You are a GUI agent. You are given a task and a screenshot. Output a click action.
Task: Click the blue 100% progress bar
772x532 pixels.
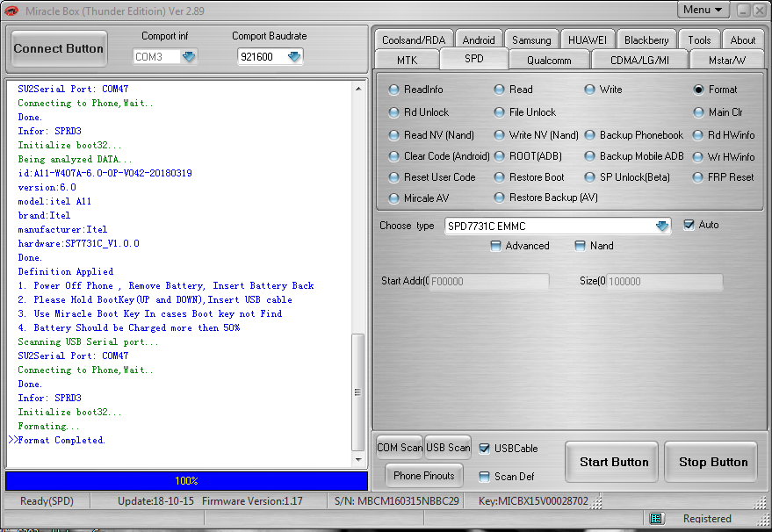[186, 481]
